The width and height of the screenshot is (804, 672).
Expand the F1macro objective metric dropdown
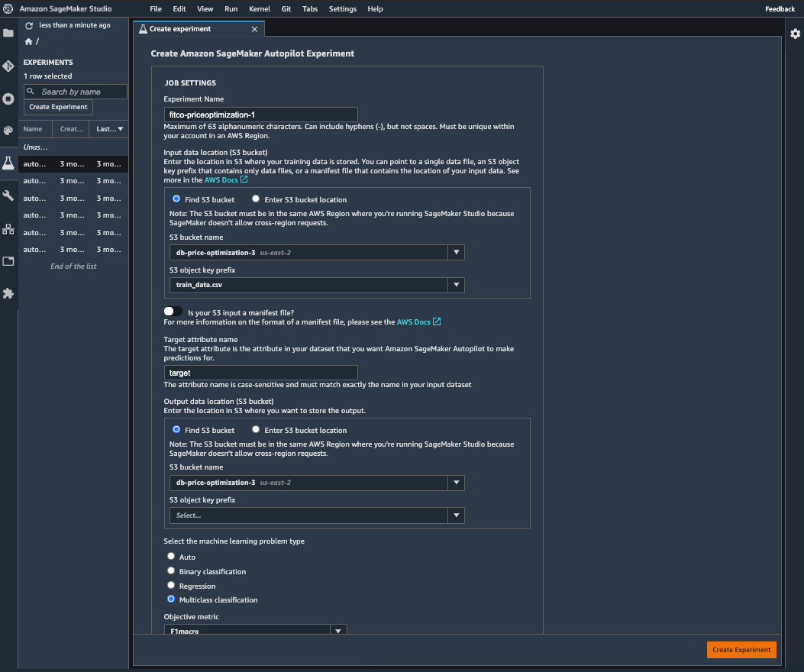coord(338,631)
